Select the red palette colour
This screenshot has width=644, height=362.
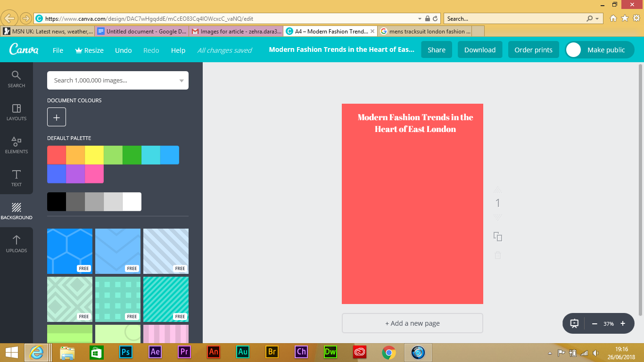(x=57, y=155)
